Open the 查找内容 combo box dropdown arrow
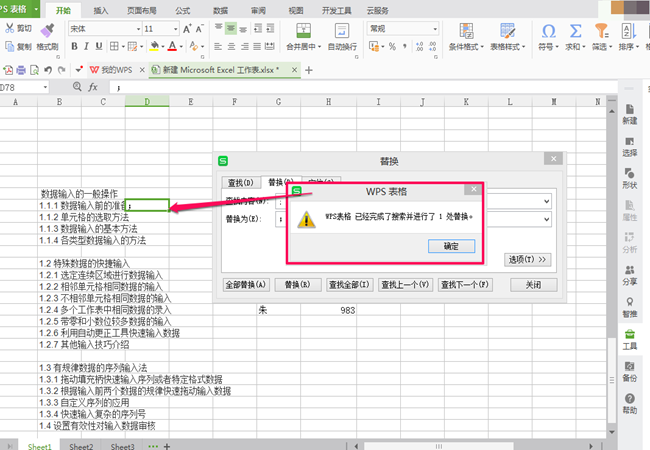Viewport: 650px width, 450px height. [x=546, y=201]
